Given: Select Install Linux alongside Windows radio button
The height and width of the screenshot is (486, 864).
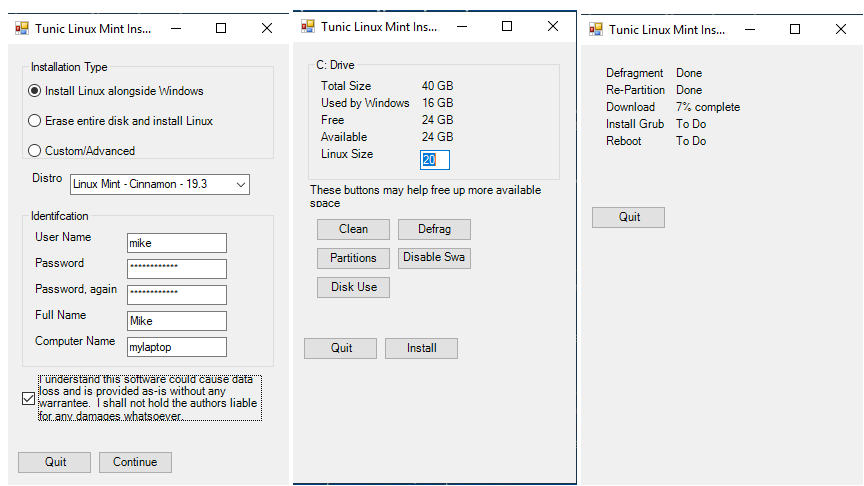Looking at the screenshot, I should 35,91.
